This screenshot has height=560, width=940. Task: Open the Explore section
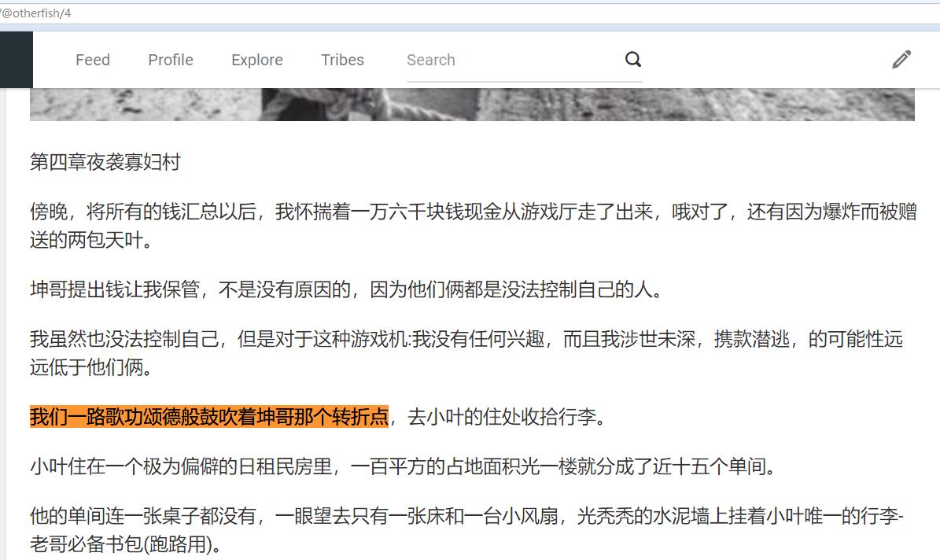click(x=257, y=60)
